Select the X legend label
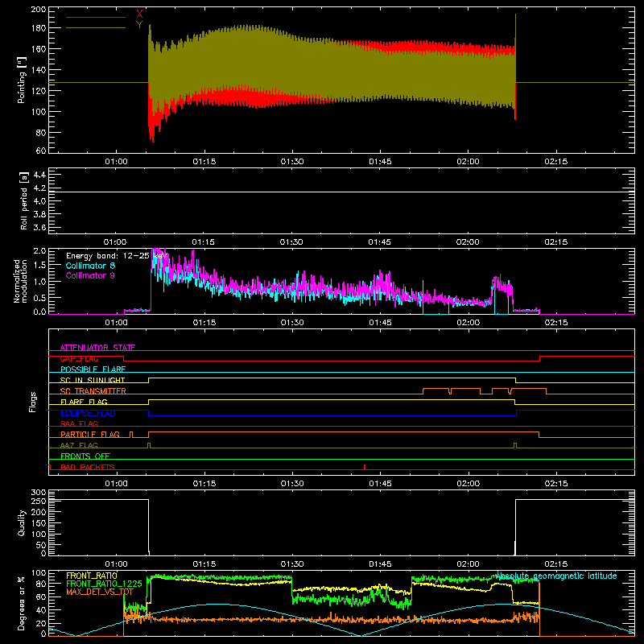This screenshot has height=644, width=644. (x=139, y=14)
